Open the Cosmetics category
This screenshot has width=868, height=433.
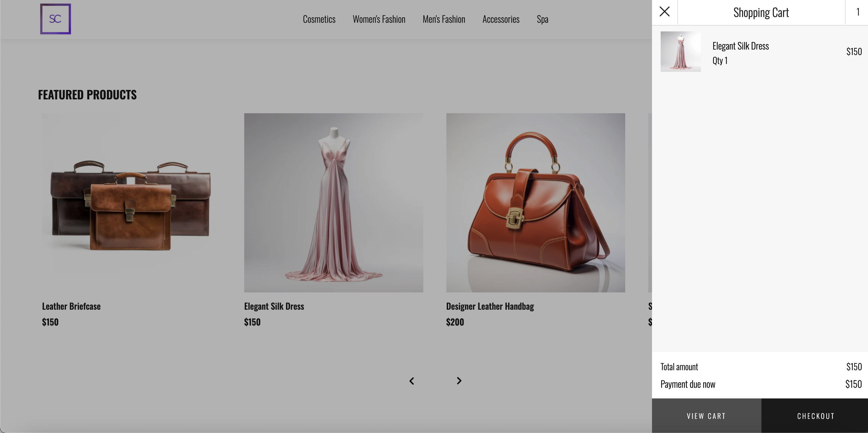coord(319,19)
